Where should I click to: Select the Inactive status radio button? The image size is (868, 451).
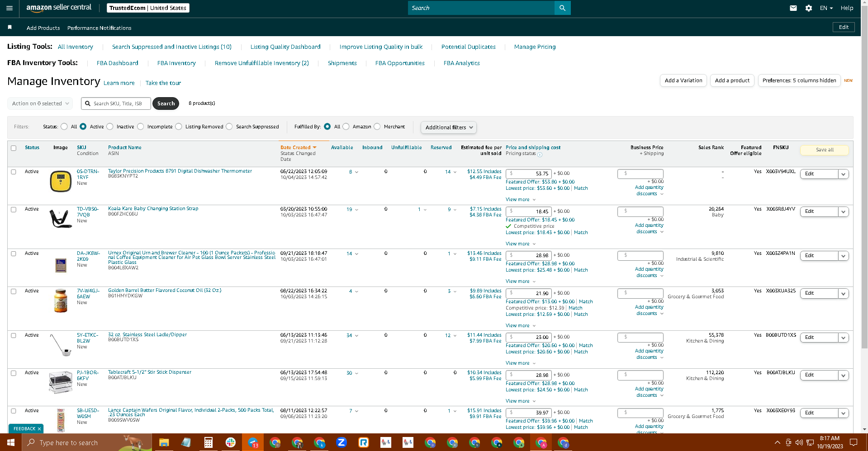pos(110,127)
